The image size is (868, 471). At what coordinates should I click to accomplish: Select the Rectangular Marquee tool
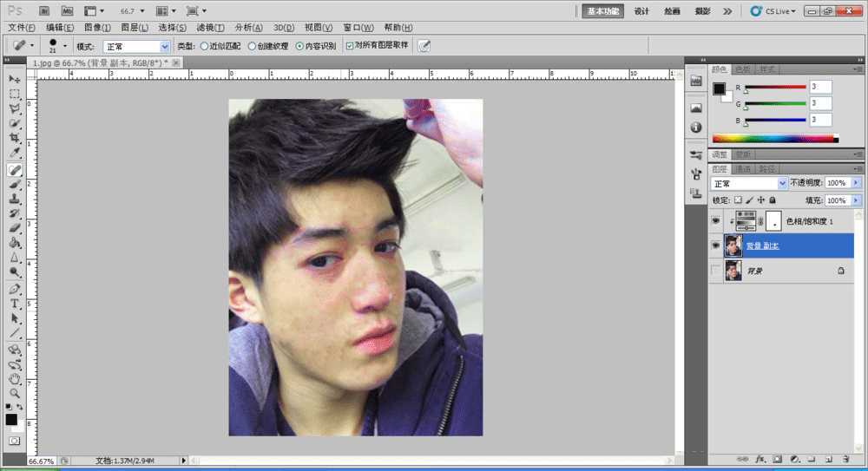[15, 94]
